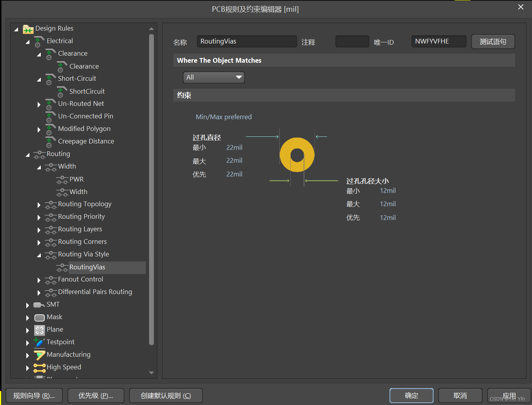532x405 pixels.
Task: Click the Mask category icon
Action: [39, 318]
